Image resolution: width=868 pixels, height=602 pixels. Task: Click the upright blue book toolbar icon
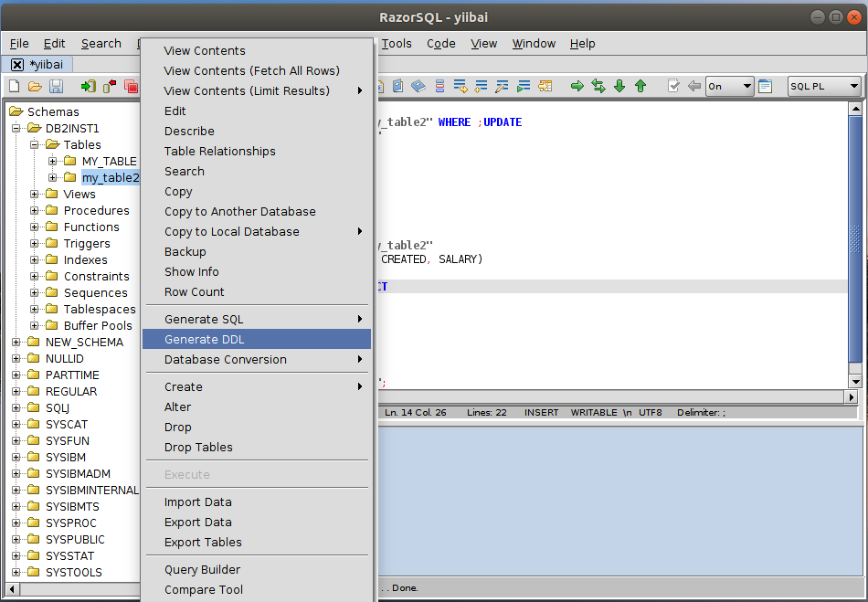click(397, 86)
